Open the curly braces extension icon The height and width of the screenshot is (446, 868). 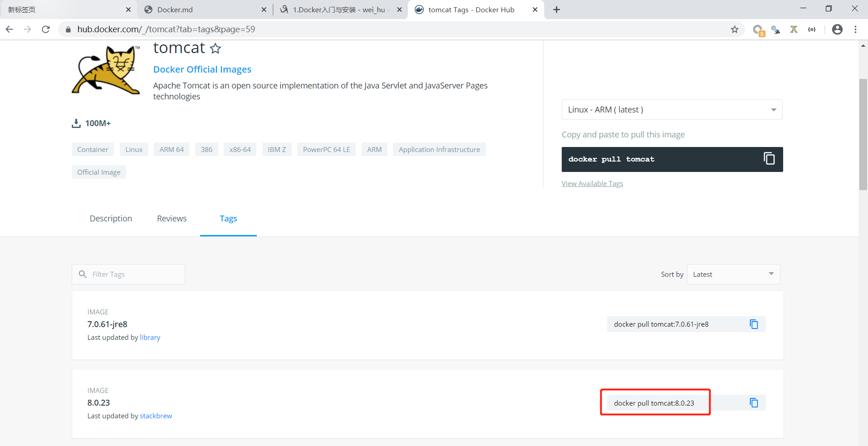[812, 29]
